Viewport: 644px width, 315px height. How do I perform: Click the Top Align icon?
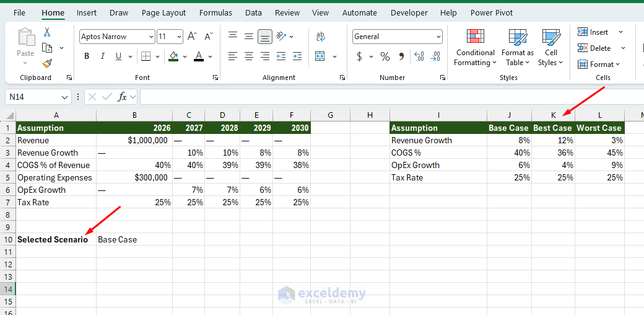pos(233,36)
